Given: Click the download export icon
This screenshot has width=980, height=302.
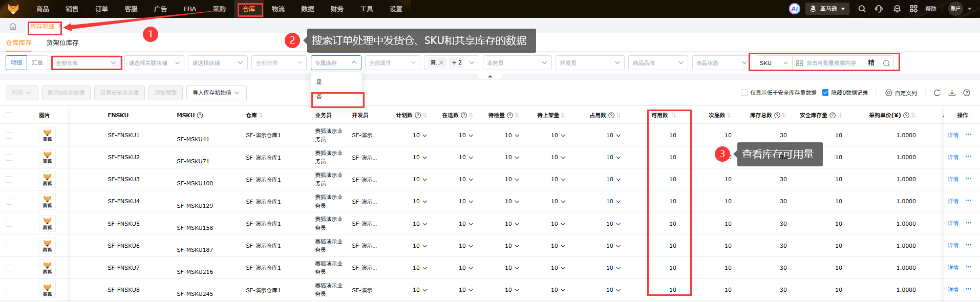Looking at the screenshot, I should (x=952, y=93).
